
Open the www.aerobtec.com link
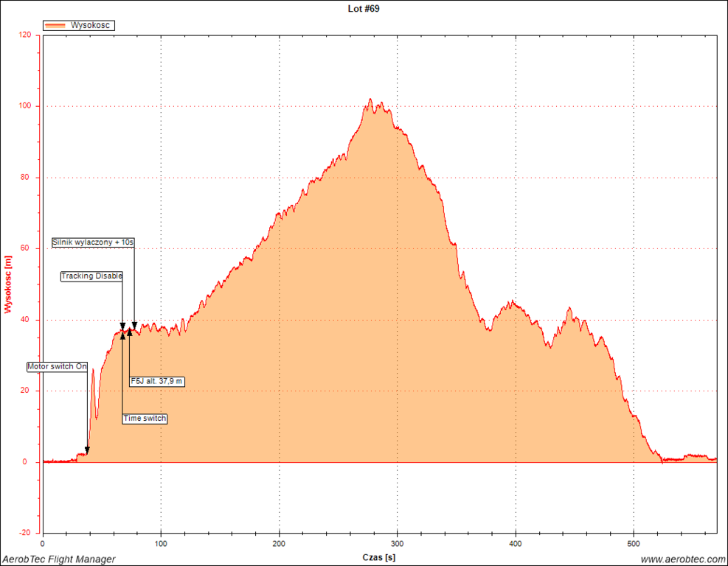pyautogui.click(x=682, y=559)
